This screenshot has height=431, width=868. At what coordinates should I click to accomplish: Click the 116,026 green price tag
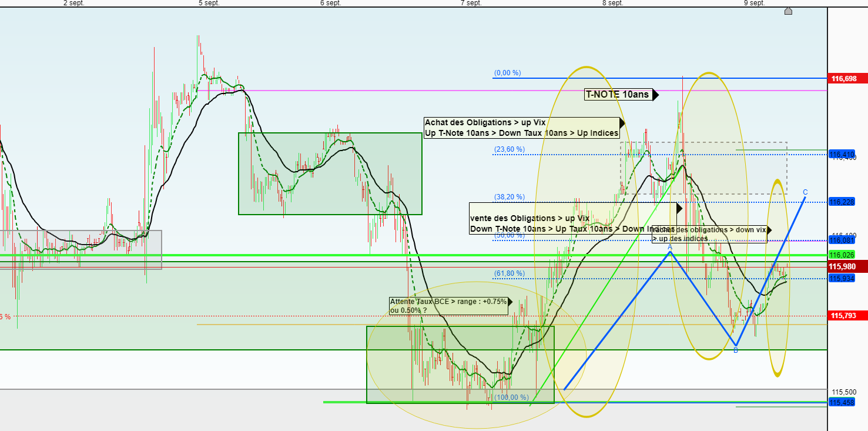842,255
